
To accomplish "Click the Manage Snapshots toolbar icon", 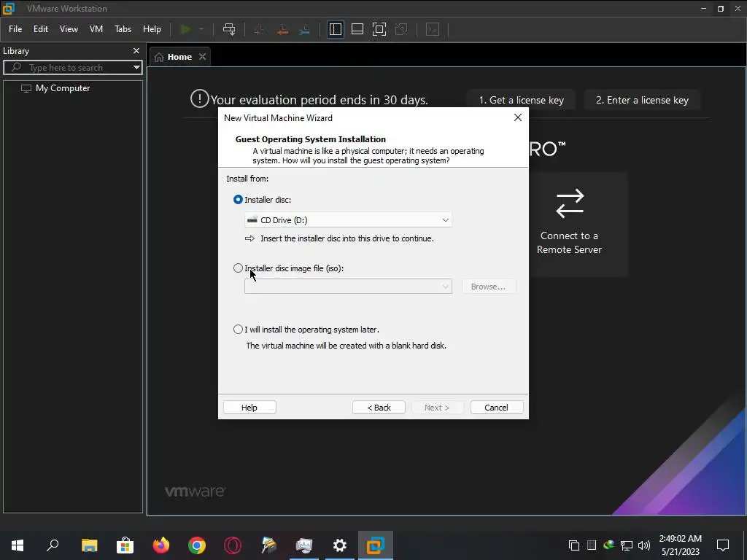I will (304, 29).
